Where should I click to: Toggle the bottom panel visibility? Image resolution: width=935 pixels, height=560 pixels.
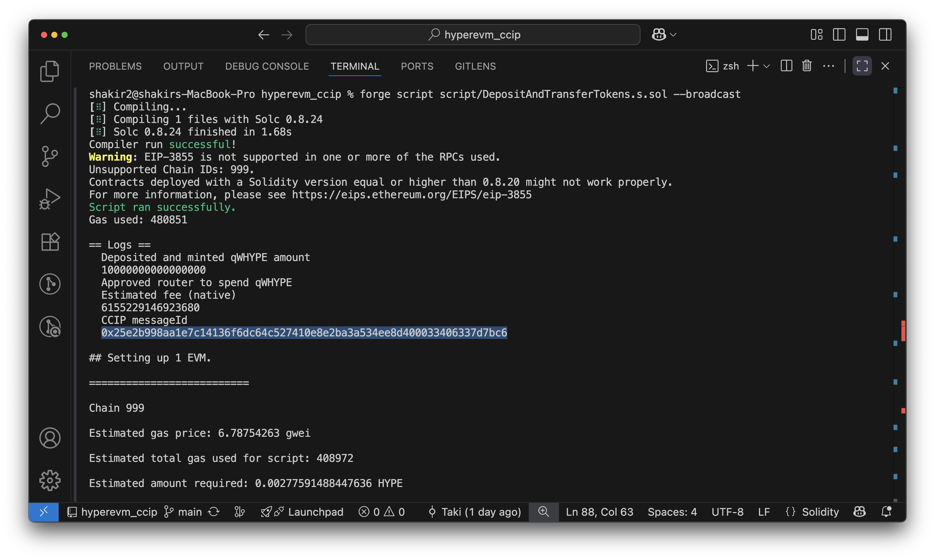862,35
